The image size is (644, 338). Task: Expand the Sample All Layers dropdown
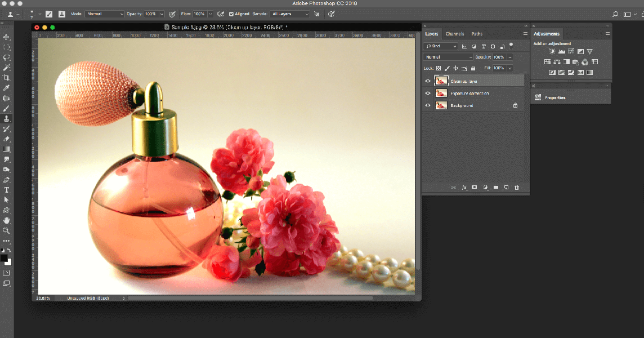(289, 14)
